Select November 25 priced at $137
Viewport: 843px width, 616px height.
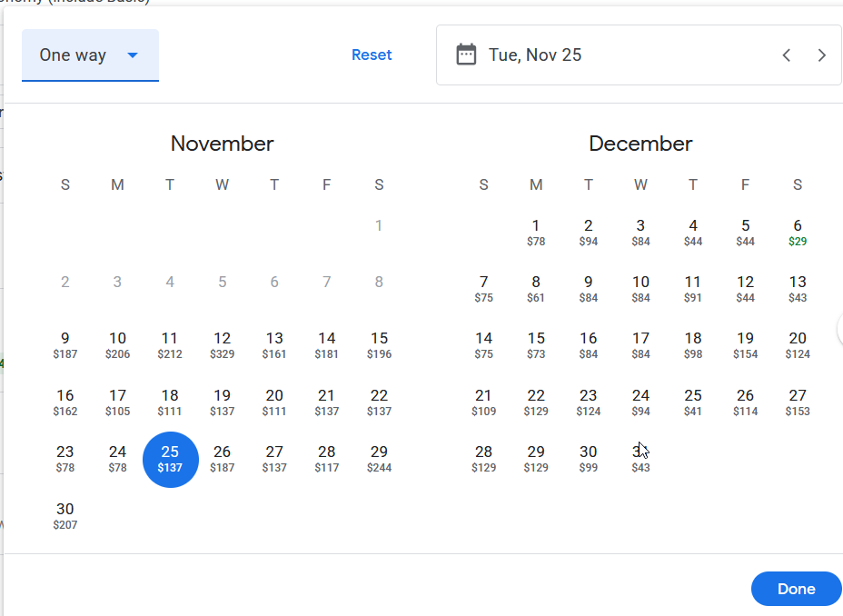(170, 459)
